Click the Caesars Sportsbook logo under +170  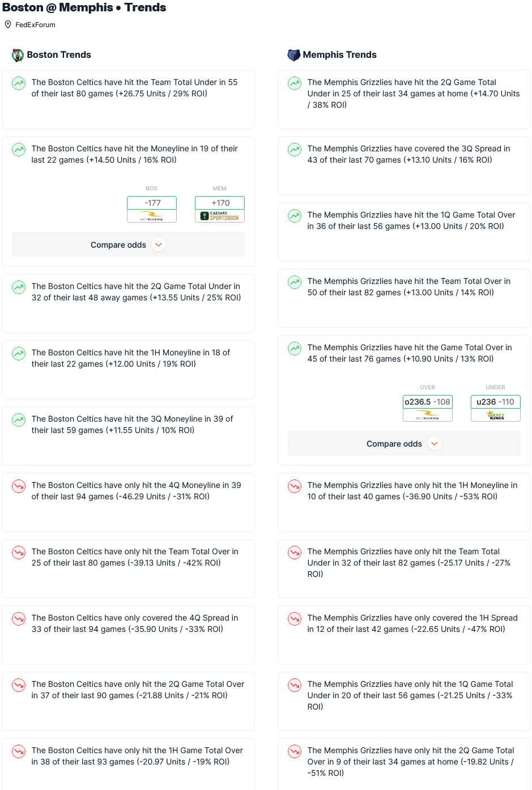(x=220, y=216)
